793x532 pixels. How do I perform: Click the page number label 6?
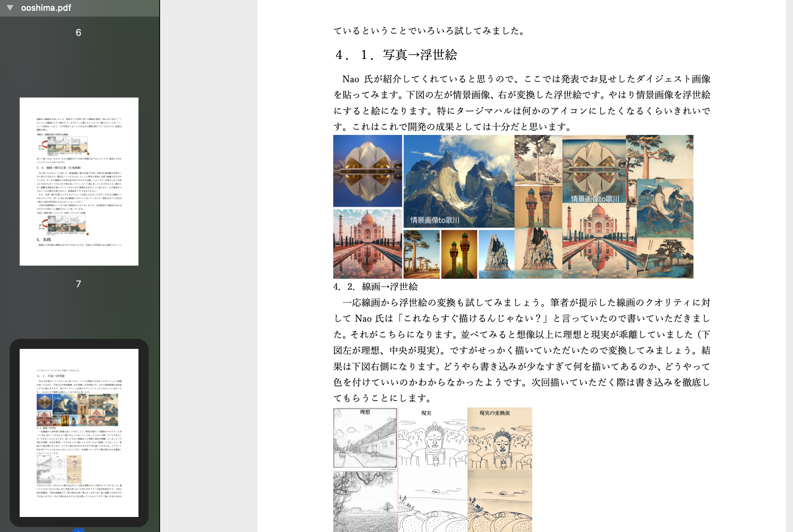(x=78, y=32)
